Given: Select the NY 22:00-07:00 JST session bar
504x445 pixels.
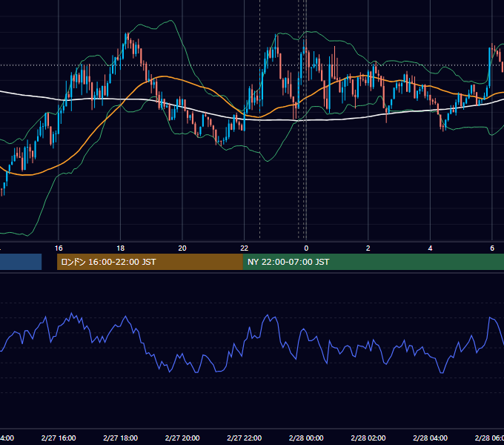Looking at the screenshot, I should pos(374,262).
